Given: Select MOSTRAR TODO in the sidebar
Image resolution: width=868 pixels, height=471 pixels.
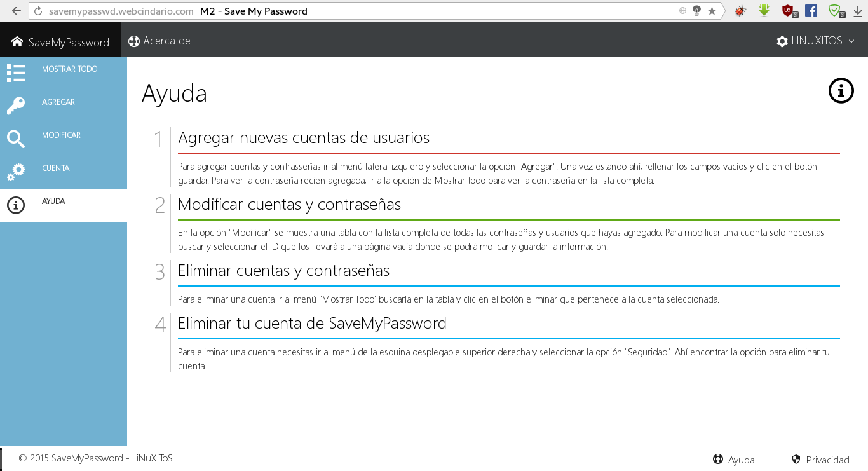Looking at the screenshot, I should (69, 69).
